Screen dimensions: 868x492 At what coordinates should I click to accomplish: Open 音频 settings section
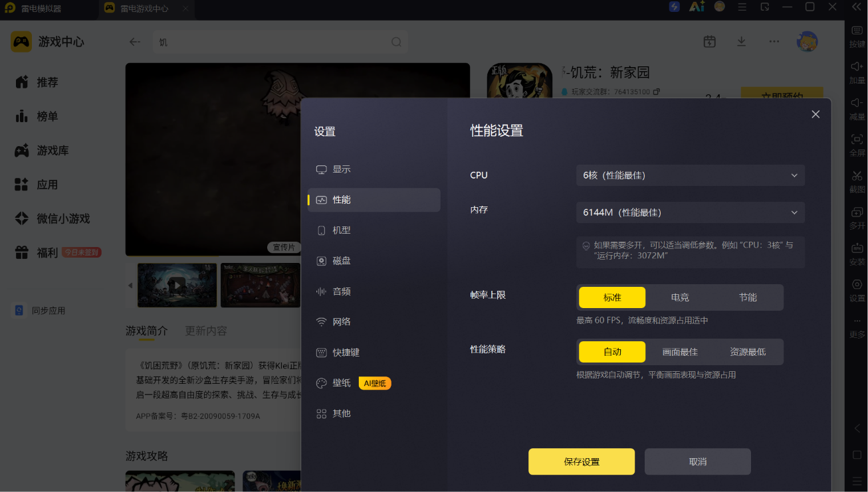click(374, 291)
